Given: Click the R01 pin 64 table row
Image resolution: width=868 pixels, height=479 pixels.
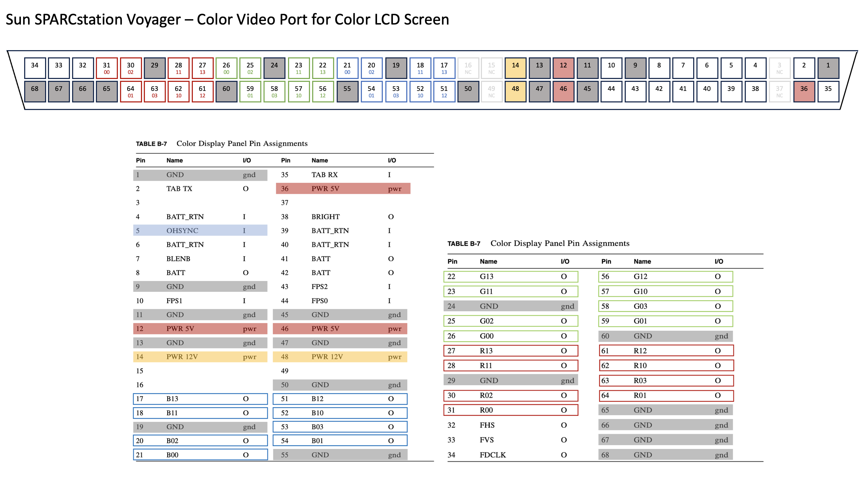Looking at the screenshot, I should pyautogui.click(x=666, y=395).
